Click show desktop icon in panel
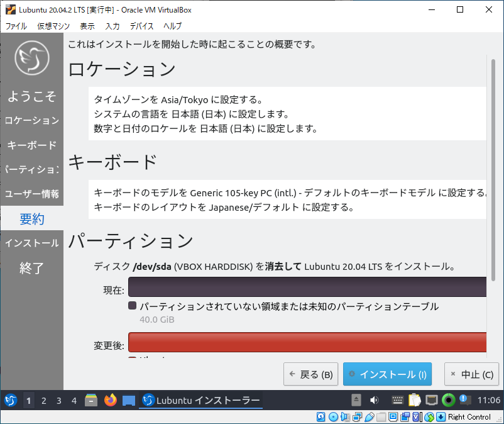Image resolution: width=504 pixels, height=424 pixels. [129, 401]
